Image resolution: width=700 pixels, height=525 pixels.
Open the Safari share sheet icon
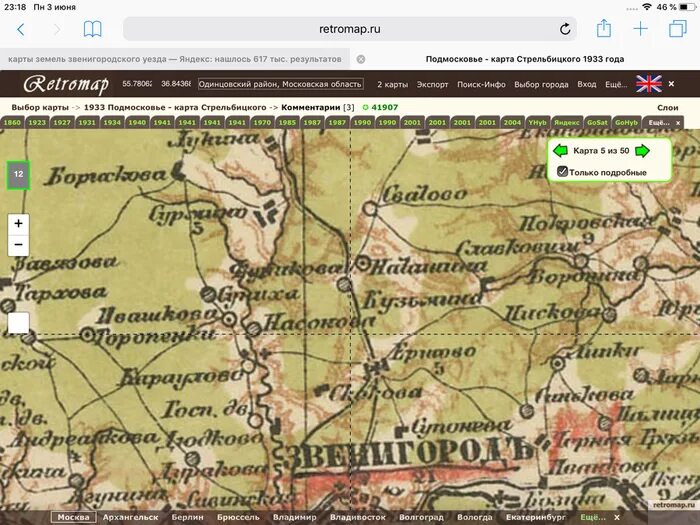[x=604, y=29]
